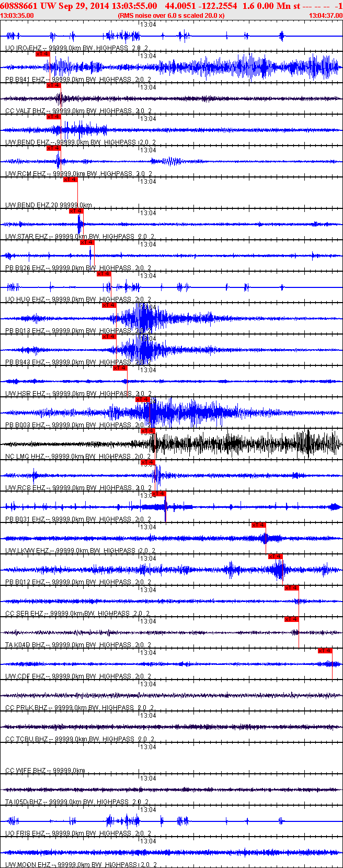Select the CC WIFE BHZ station label

tap(45, 771)
